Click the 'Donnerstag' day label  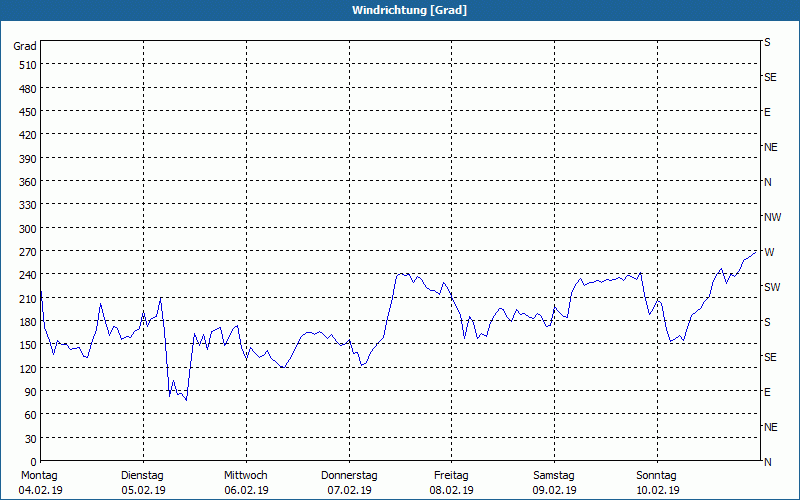[x=349, y=476]
